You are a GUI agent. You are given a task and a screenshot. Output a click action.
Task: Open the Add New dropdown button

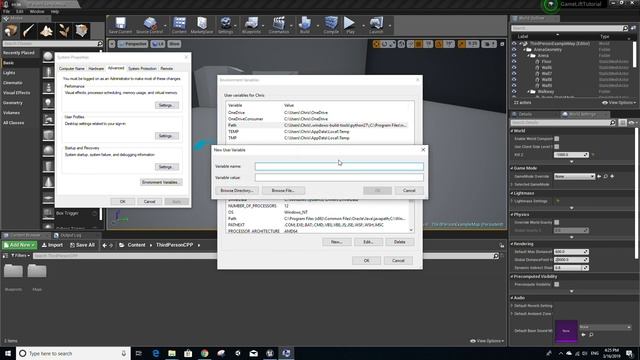click(x=19, y=245)
